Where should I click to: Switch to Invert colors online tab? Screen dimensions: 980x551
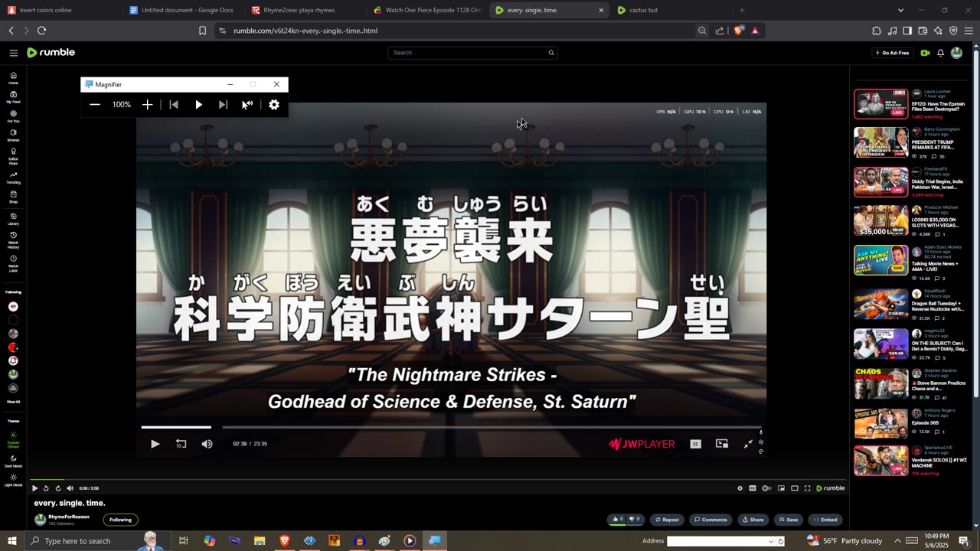(61, 10)
